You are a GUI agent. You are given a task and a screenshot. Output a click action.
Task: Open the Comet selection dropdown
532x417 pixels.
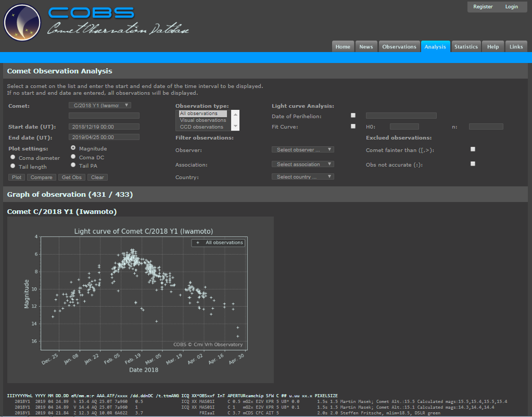coord(99,105)
